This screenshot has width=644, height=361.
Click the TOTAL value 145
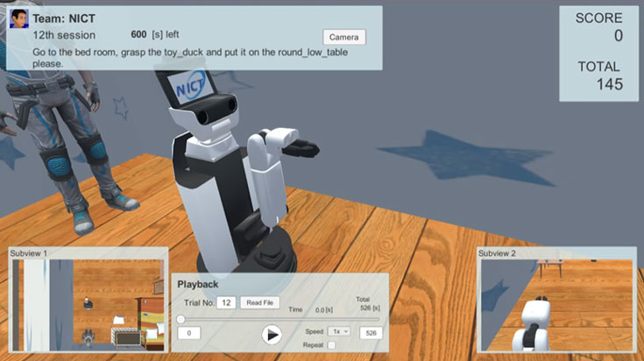(x=610, y=84)
